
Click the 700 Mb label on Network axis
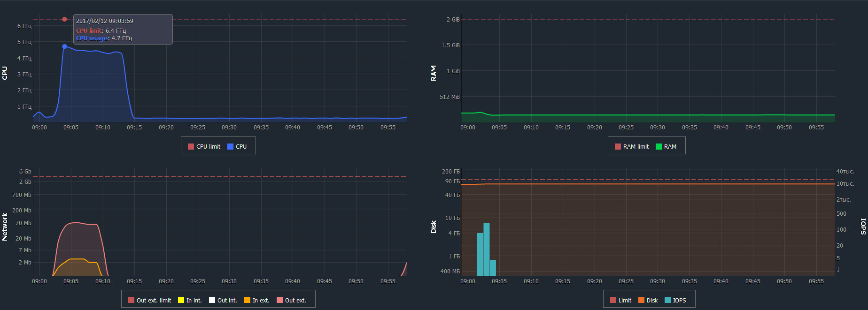tap(22, 195)
